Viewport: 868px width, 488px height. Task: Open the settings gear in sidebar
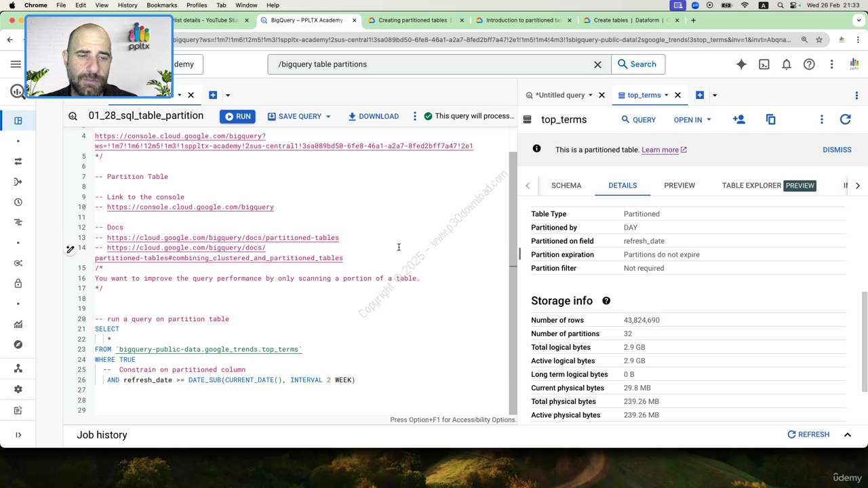(18, 389)
